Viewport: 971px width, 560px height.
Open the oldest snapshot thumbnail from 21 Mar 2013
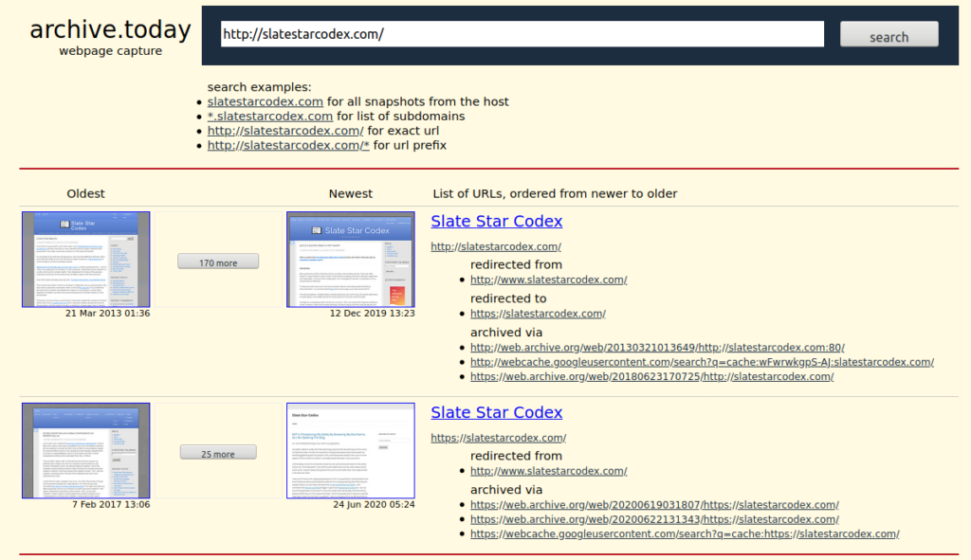tap(86, 260)
